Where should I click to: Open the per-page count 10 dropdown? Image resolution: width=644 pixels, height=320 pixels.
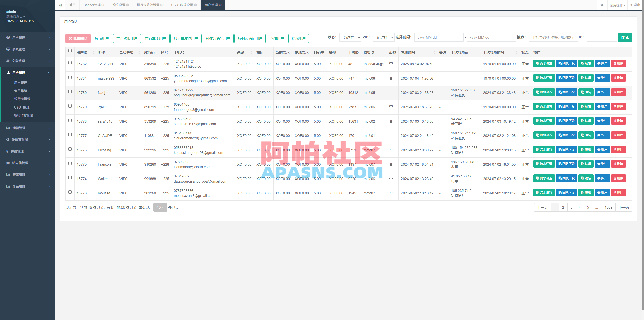pos(160,207)
